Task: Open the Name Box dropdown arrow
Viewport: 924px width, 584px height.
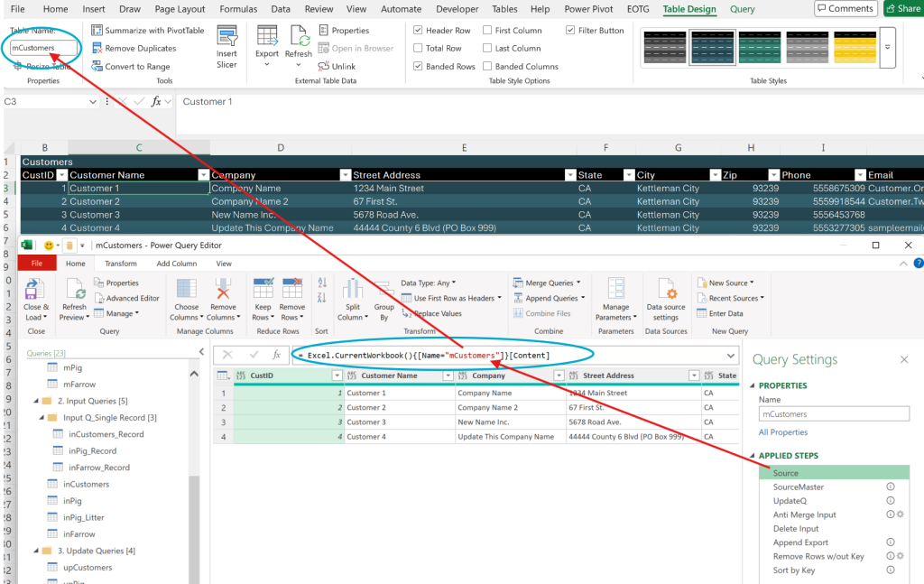Action: pos(93,102)
